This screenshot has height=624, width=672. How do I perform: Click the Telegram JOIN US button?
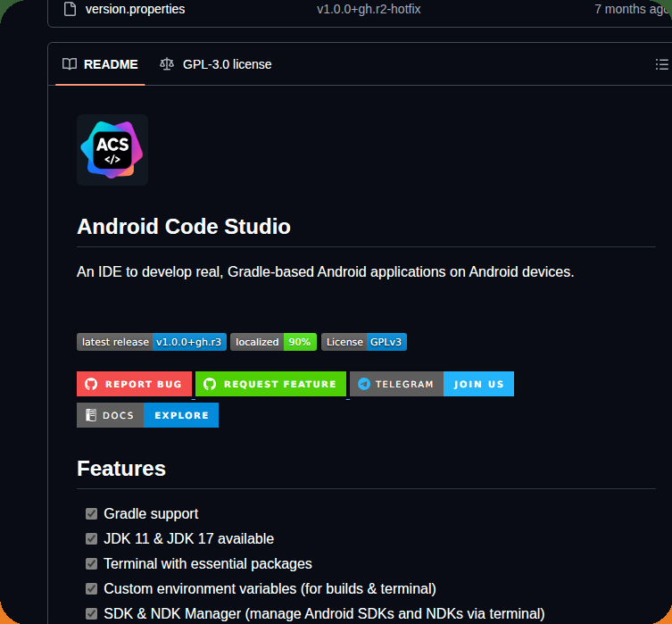pyautogui.click(x=432, y=384)
